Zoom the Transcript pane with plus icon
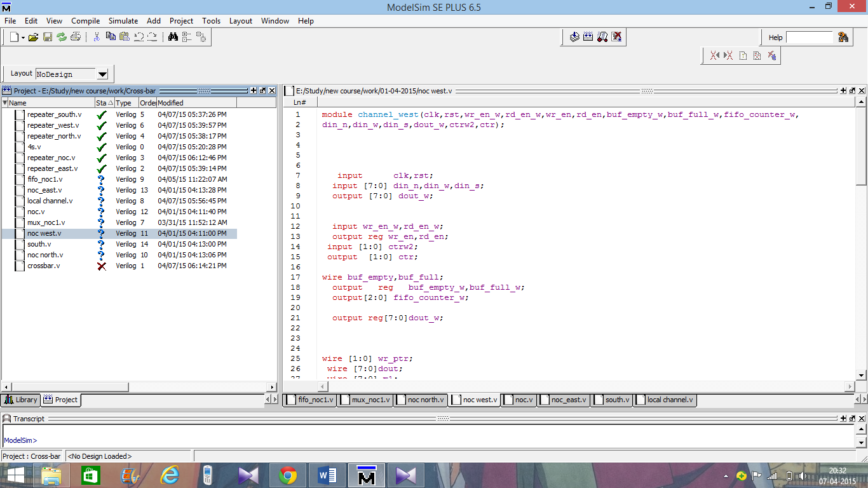The width and height of the screenshot is (868, 488). click(x=843, y=419)
